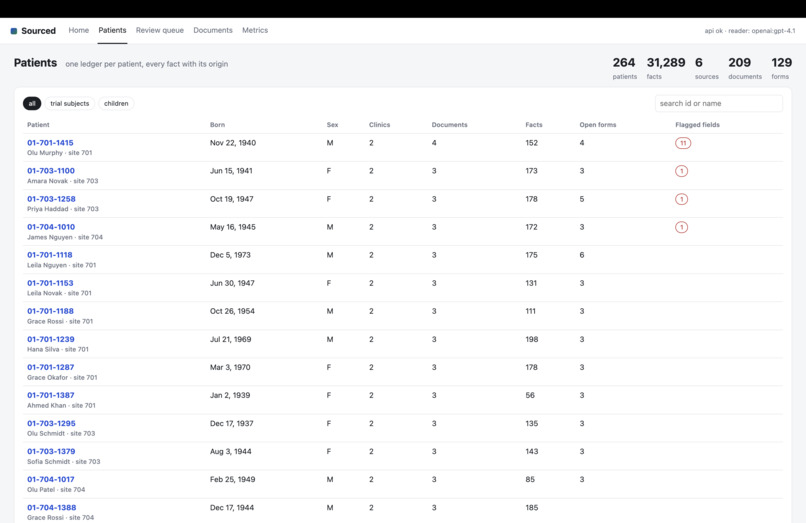This screenshot has height=523, width=806.
Task: Click birth date Nov 22, 1940
Action: click(233, 143)
